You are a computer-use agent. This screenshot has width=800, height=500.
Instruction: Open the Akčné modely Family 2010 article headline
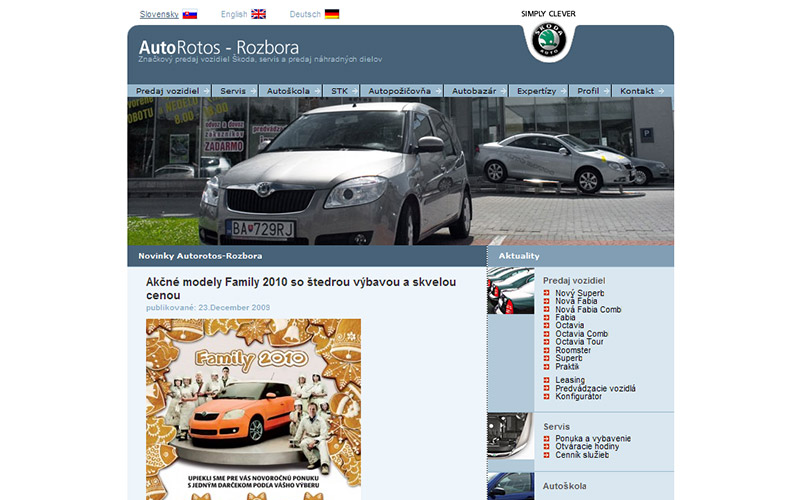coord(301,288)
